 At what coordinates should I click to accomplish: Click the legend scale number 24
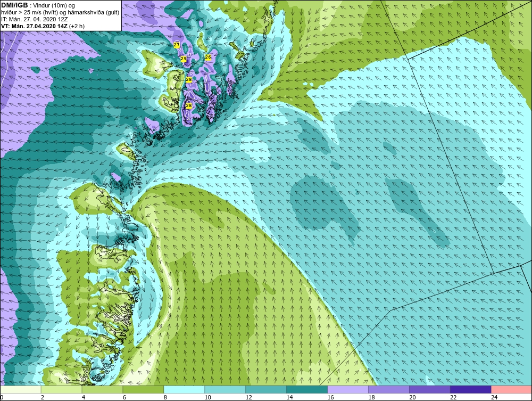click(x=494, y=397)
